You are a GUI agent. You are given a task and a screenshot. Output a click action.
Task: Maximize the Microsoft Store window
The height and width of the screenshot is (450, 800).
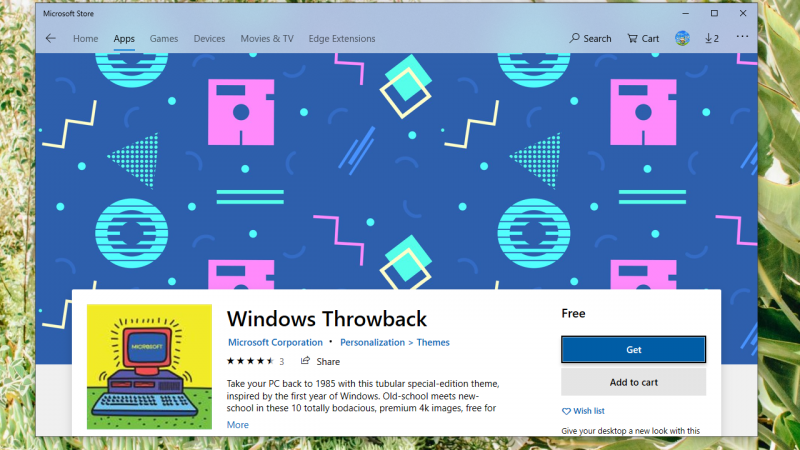(714, 14)
